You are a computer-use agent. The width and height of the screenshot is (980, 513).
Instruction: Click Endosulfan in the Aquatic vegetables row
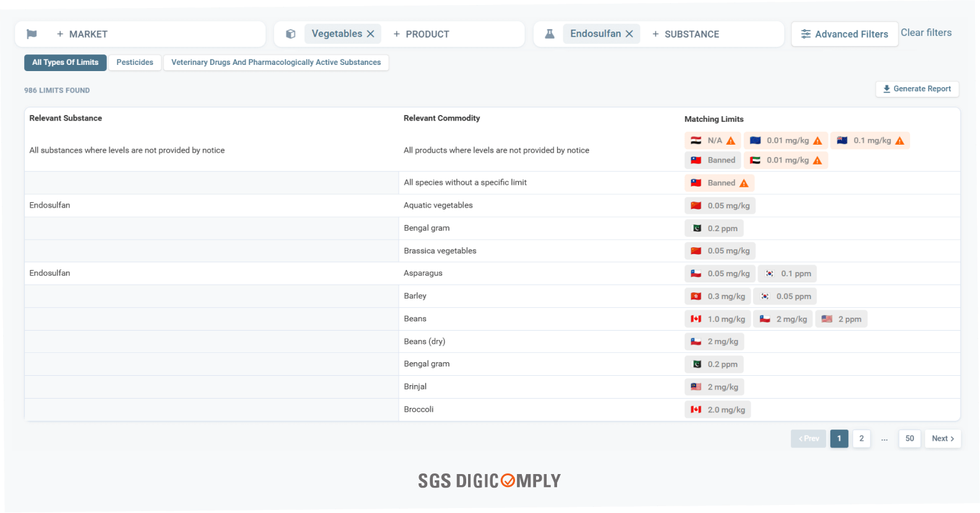click(49, 205)
